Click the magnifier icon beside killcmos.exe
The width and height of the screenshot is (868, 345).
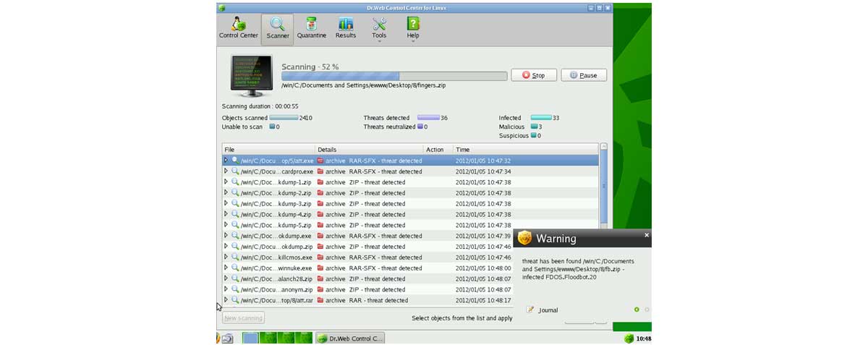(x=235, y=257)
